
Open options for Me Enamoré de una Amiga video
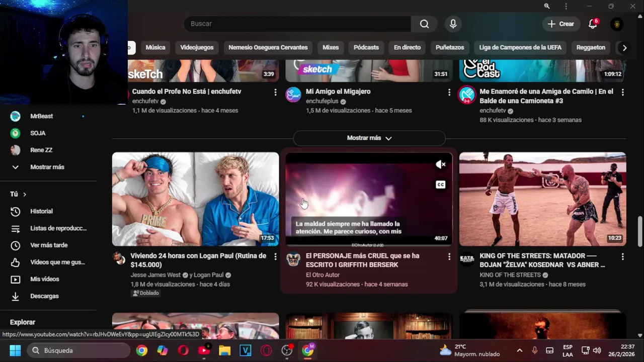[x=622, y=92]
